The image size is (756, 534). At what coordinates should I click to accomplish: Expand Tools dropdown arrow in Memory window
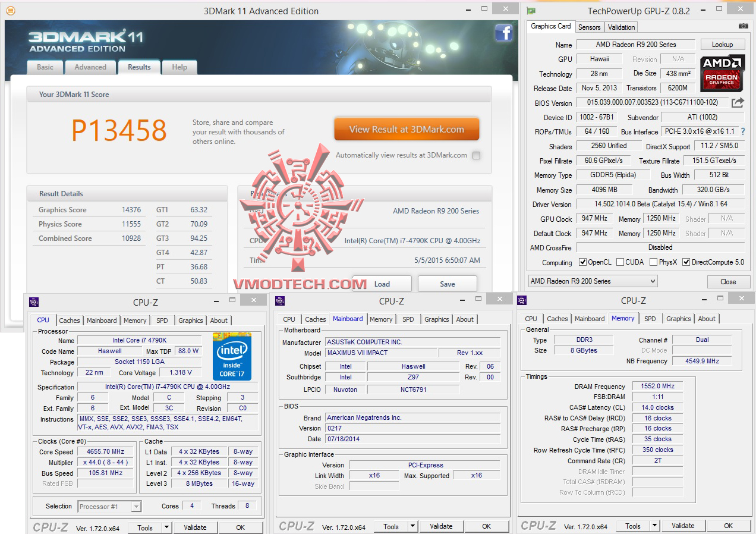pyautogui.click(x=654, y=526)
